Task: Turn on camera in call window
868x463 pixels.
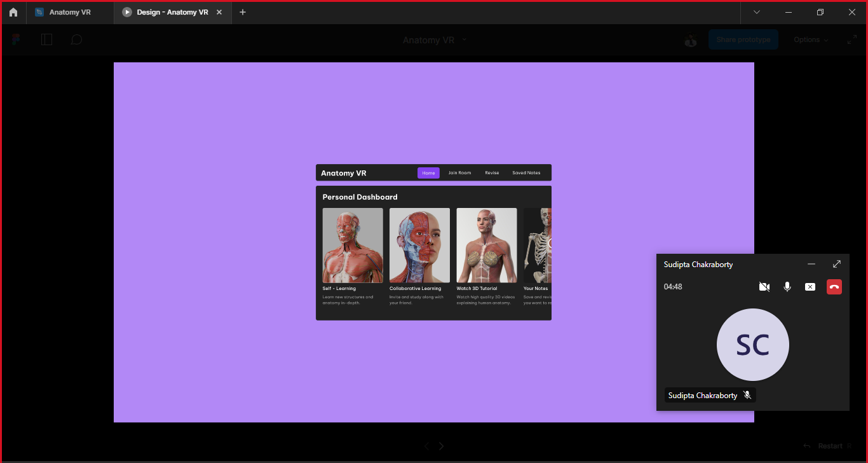Action: (764, 287)
